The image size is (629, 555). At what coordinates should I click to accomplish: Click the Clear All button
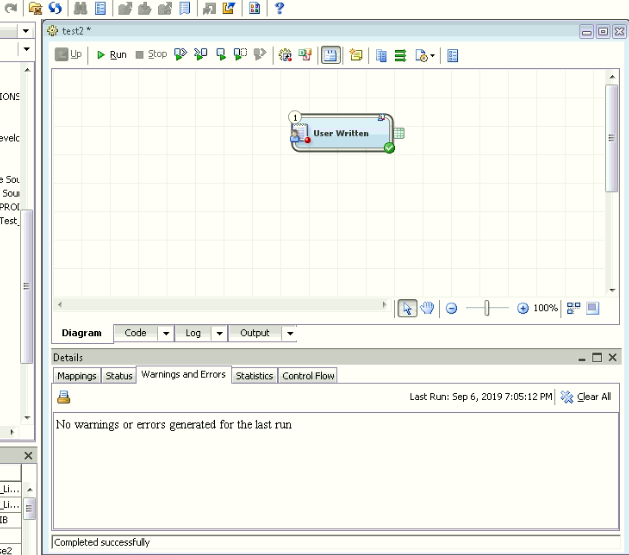click(586, 397)
